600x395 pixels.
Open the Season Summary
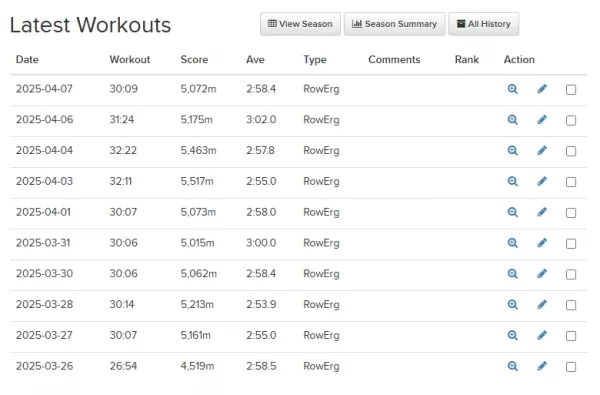(x=394, y=24)
